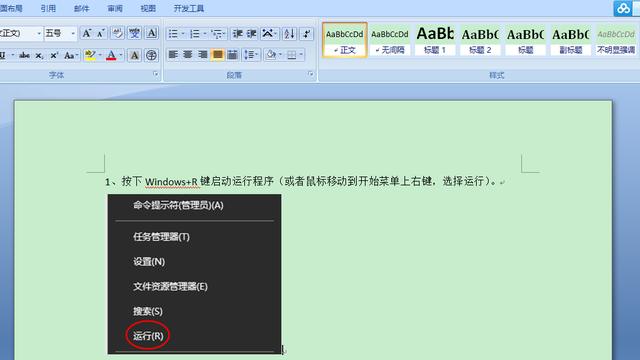
Task: Toggle subscript formatting
Action: tap(39, 55)
